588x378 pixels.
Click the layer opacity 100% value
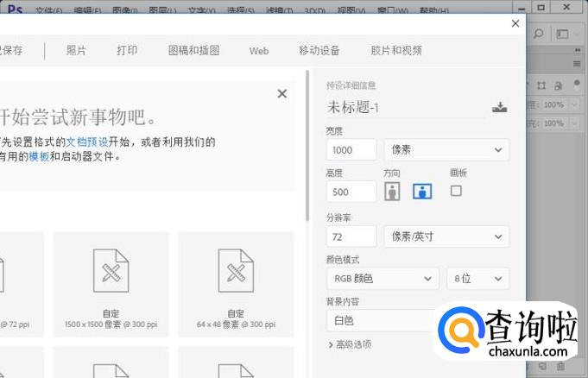pyautogui.click(x=553, y=104)
